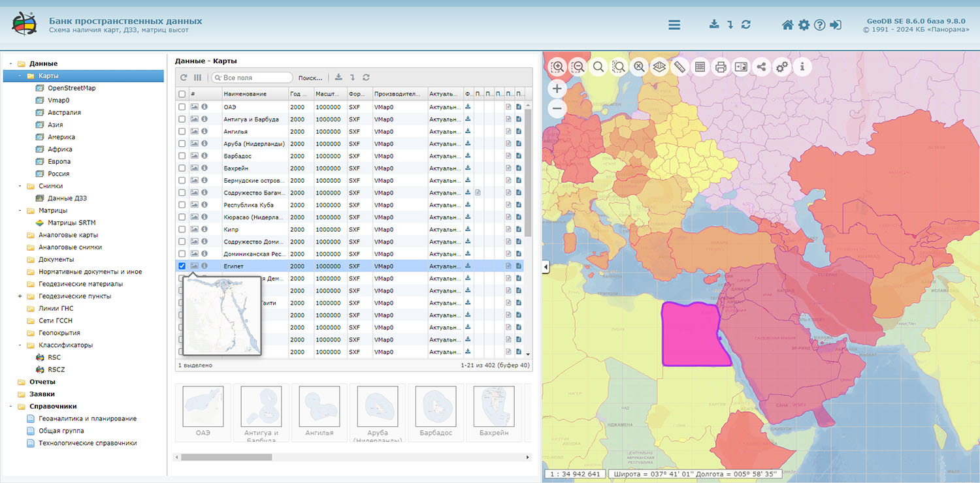Click the home icon in header
Screen dimensions: 980x483
click(x=787, y=25)
